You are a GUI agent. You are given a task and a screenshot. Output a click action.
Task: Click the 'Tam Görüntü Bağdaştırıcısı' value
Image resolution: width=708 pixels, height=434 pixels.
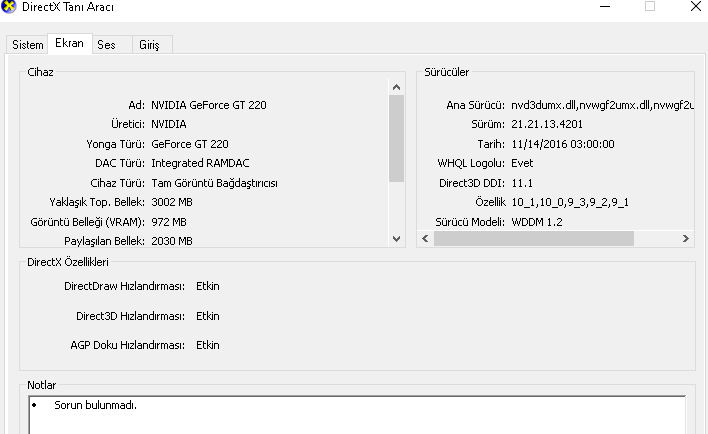coord(214,183)
